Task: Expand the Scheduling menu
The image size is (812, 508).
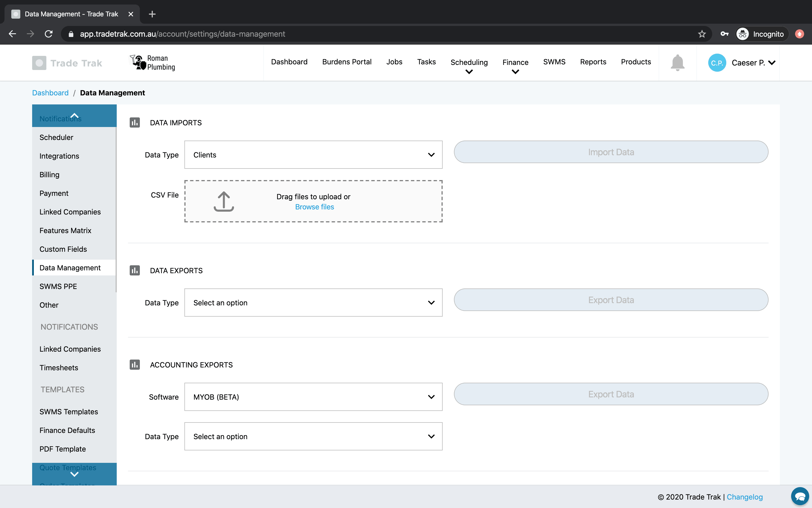Action: tap(469, 66)
